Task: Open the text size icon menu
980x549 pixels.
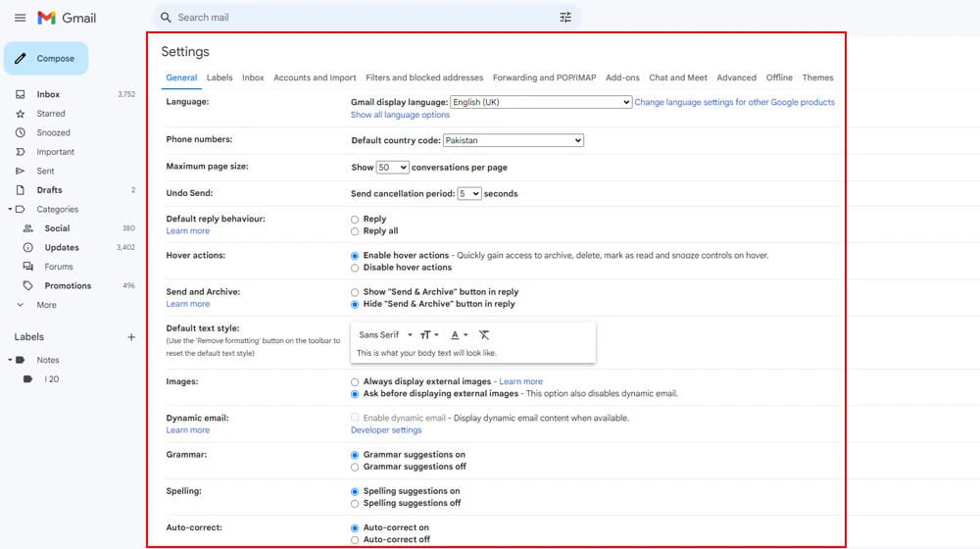Action: (429, 335)
